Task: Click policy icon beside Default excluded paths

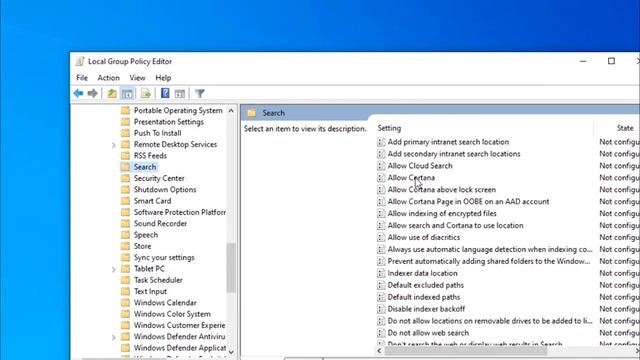Action: 381,285
